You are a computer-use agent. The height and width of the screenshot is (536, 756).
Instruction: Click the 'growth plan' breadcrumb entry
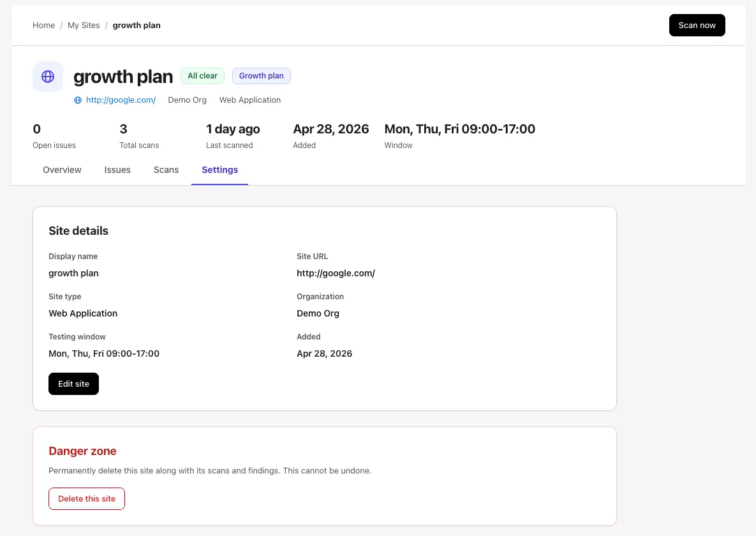(x=136, y=25)
